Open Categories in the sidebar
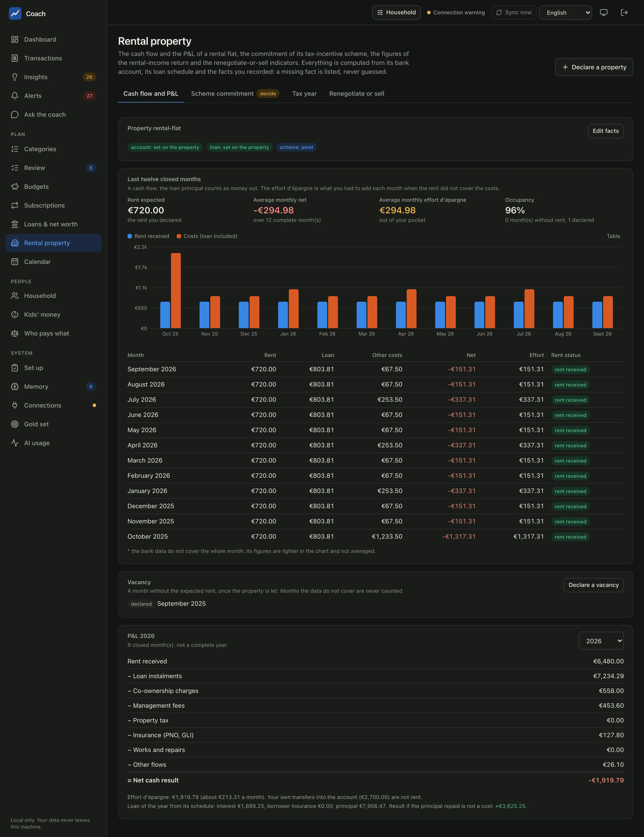644x837 pixels. (53, 149)
